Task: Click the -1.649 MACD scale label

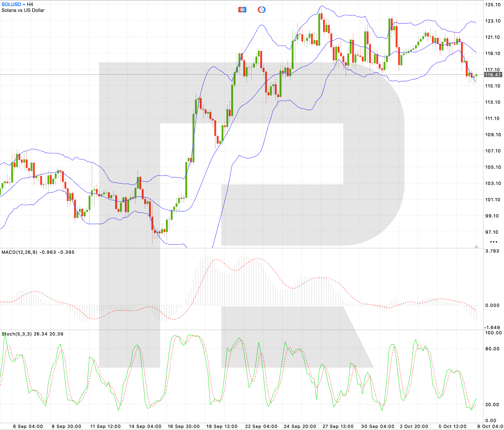Action: pos(492,327)
